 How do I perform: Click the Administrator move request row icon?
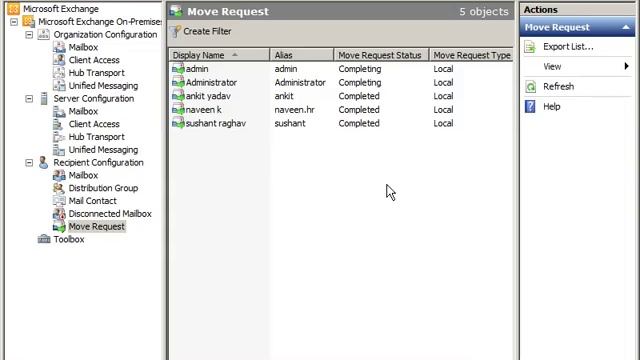[178, 82]
